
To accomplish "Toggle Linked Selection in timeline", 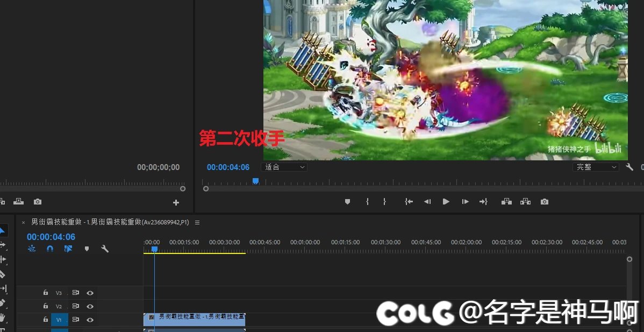I will point(68,249).
